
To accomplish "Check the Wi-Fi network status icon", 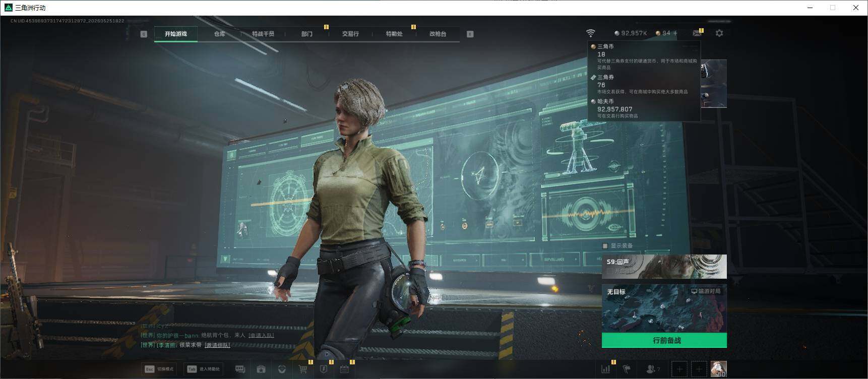I will (590, 33).
